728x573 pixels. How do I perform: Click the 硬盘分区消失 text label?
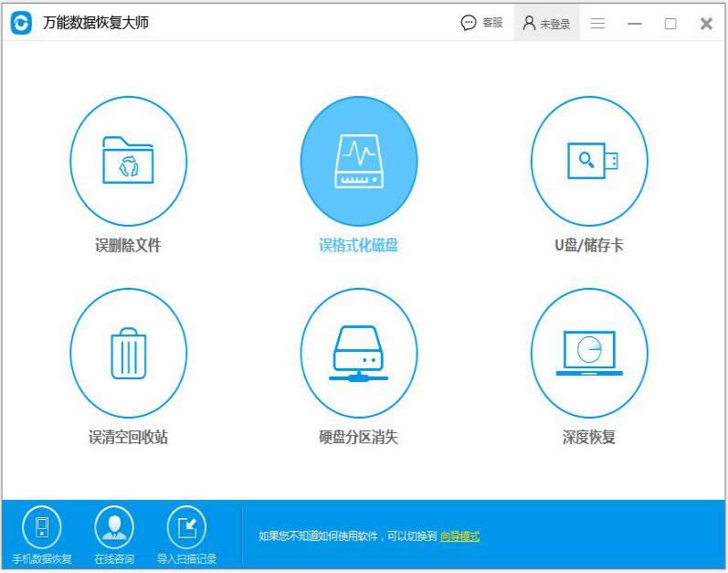[x=358, y=437]
